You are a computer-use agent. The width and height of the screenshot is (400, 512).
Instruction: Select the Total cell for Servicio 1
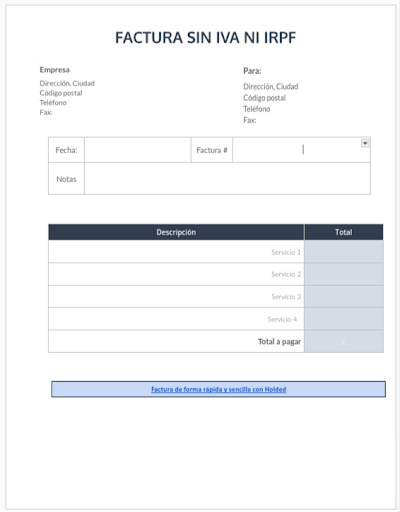tap(344, 252)
